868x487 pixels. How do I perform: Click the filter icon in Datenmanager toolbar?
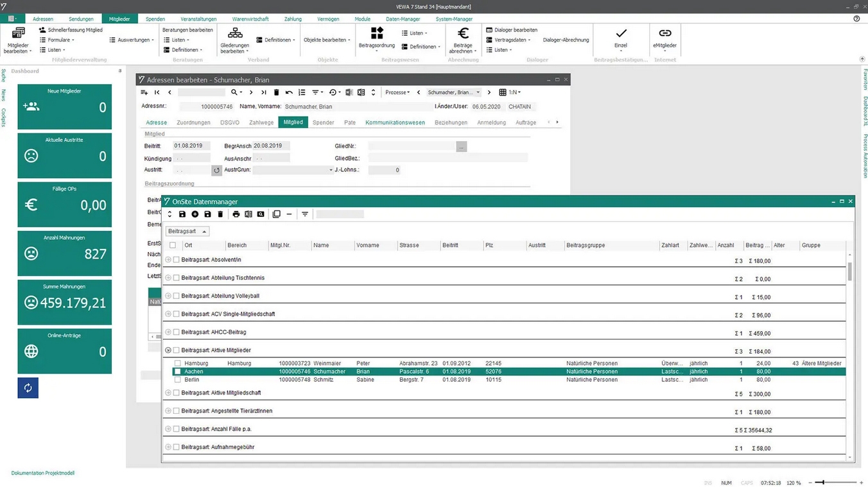(305, 214)
